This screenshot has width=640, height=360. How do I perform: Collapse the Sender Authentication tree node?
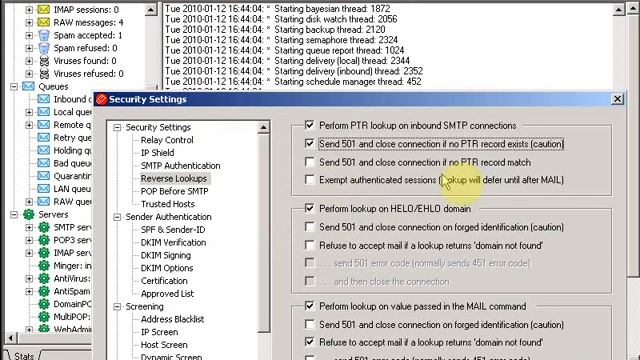click(x=117, y=217)
